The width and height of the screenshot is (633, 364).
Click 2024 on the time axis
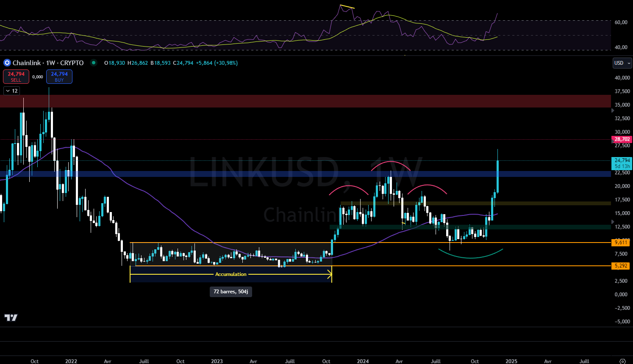(362, 361)
